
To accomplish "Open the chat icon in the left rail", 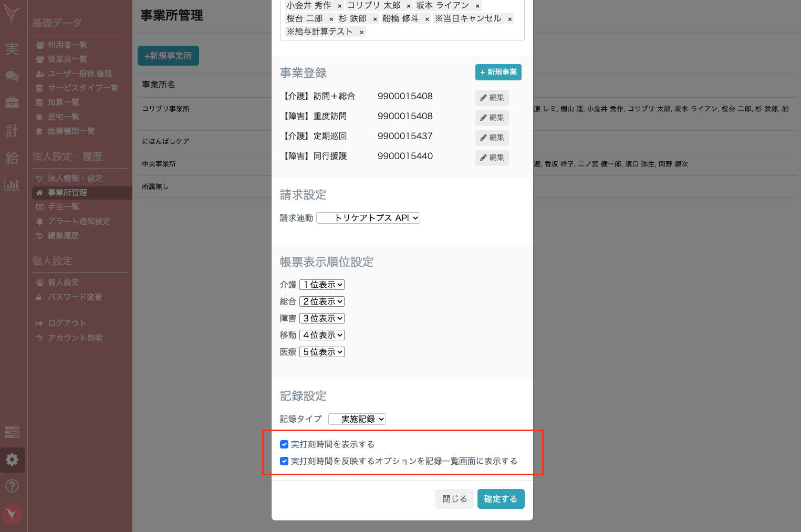I will (12, 76).
